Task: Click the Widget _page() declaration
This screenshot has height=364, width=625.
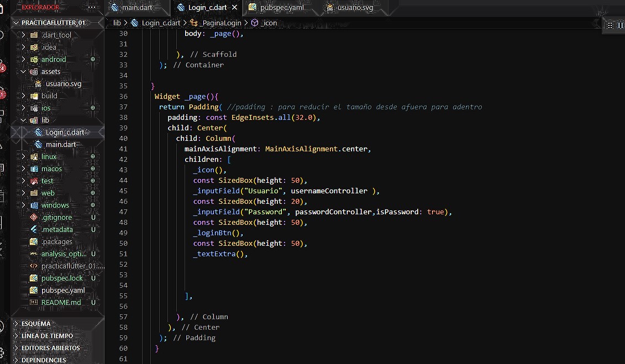Action: (x=186, y=97)
